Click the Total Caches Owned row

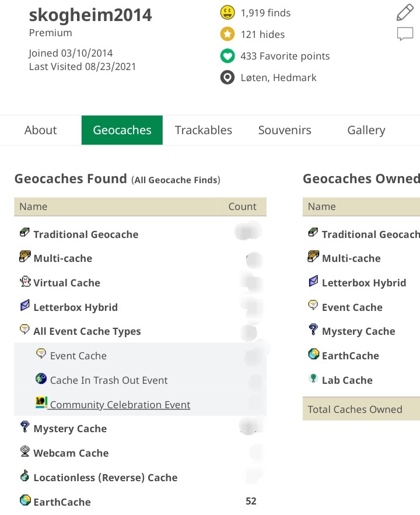tap(361, 409)
